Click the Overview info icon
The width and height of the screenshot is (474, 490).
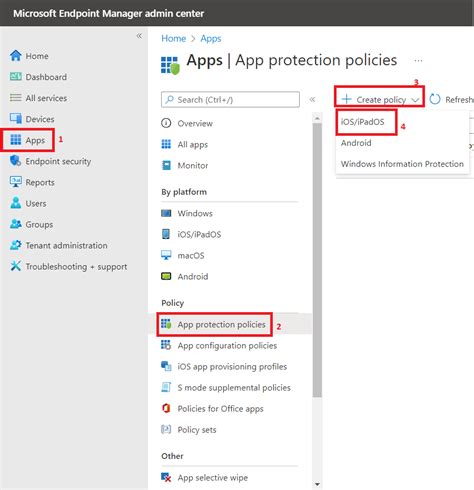pyautogui.click(x=166, y=123)
